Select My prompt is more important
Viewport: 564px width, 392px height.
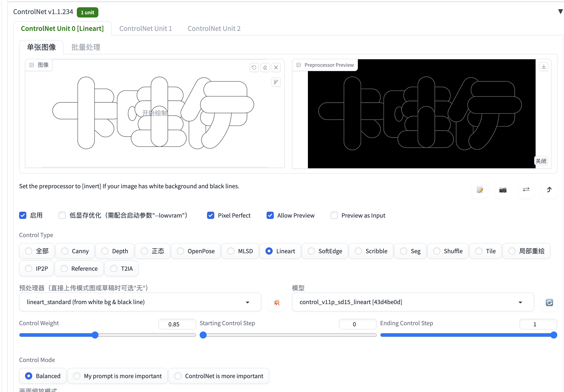coord(117,376)
